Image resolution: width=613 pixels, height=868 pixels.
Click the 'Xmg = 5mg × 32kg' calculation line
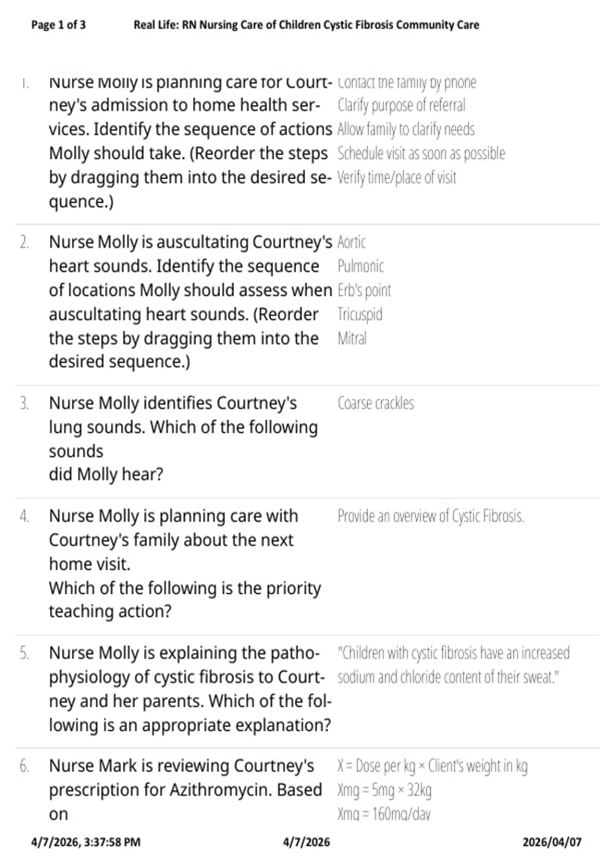pos(385,790)
